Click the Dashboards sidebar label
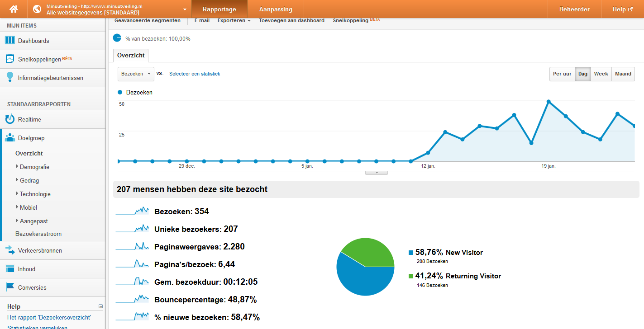The height and width of the screenshot is (329, 644). (33, 41)
